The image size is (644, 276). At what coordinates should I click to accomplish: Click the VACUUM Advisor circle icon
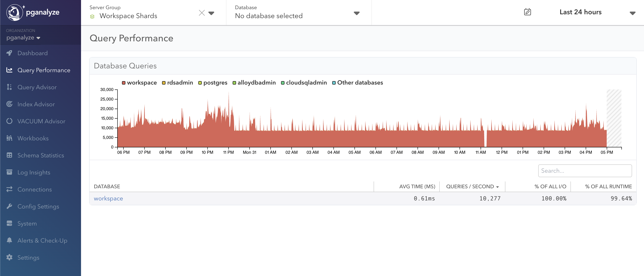[x=9, y=121]
